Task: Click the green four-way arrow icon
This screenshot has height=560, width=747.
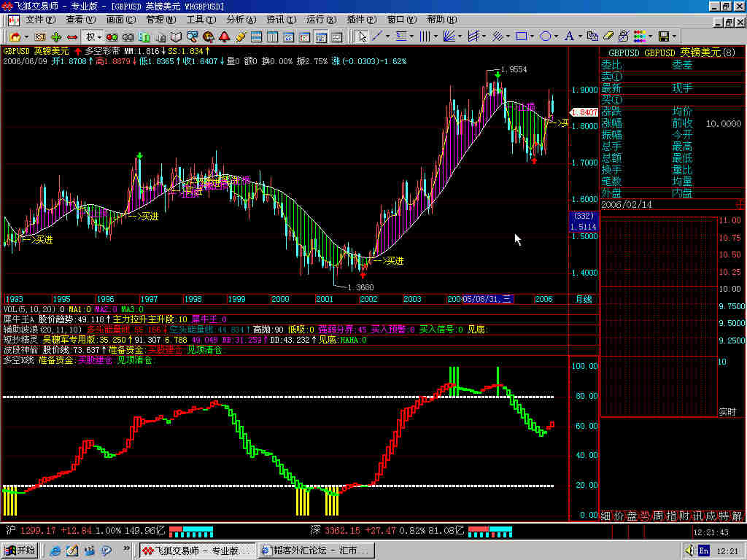Action: click(57, 36)
